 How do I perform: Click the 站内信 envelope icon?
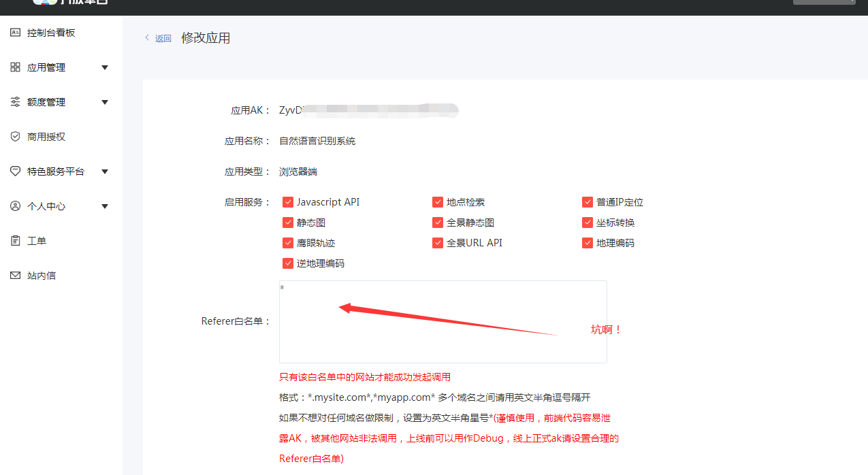15,275
